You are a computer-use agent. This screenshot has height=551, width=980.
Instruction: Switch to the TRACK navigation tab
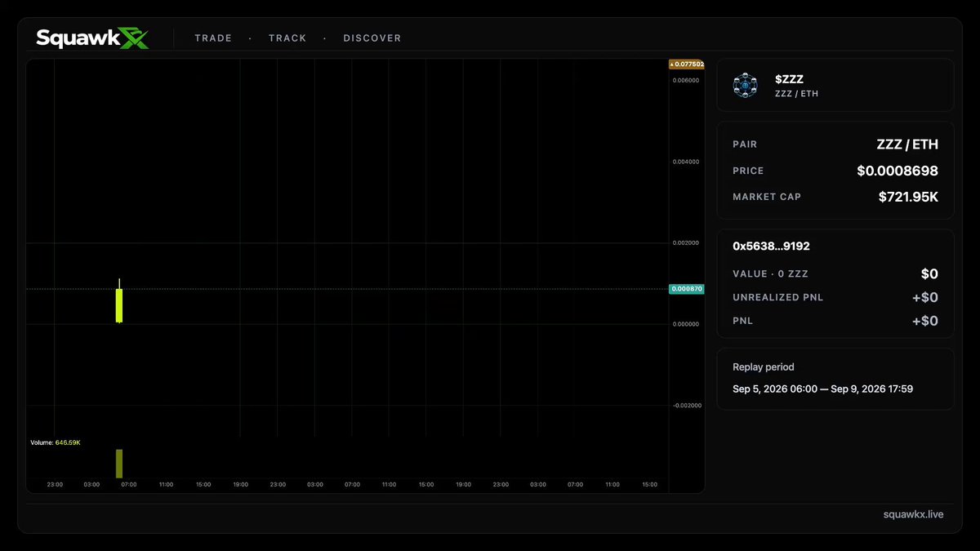pyautogui.click(x=287, y=38)
